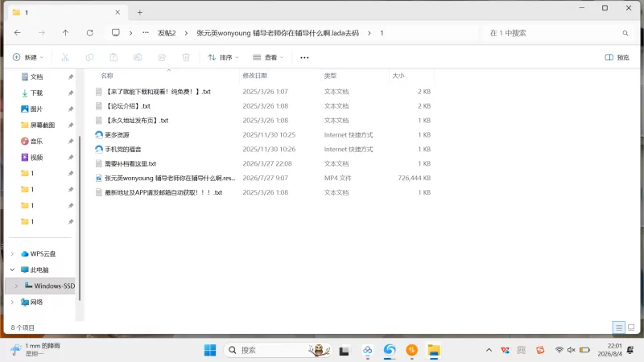This screenshot has height=362, width=644.
Task: Expand chevron after 发帖2 breadcrumb
Action: 186,33
